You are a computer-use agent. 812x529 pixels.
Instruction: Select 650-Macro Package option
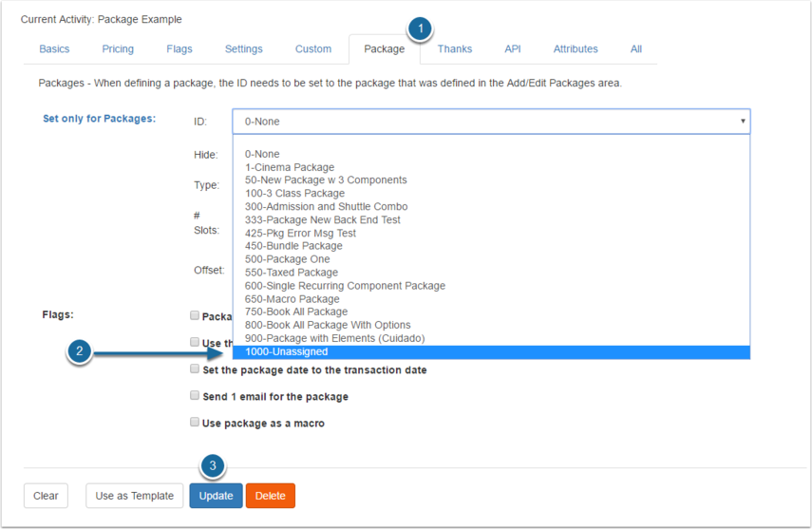coord(491,299)
